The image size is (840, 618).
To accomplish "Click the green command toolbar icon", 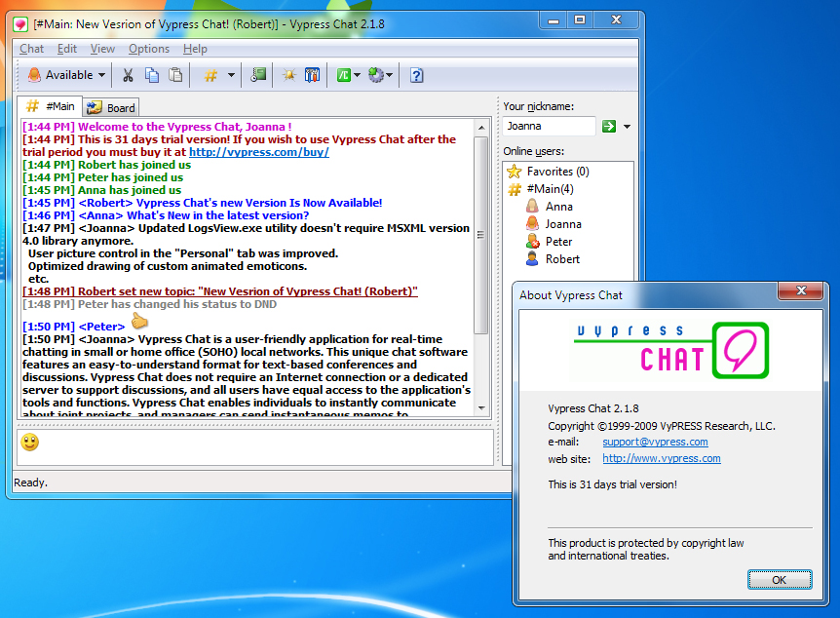I will [x=343, y=75].
